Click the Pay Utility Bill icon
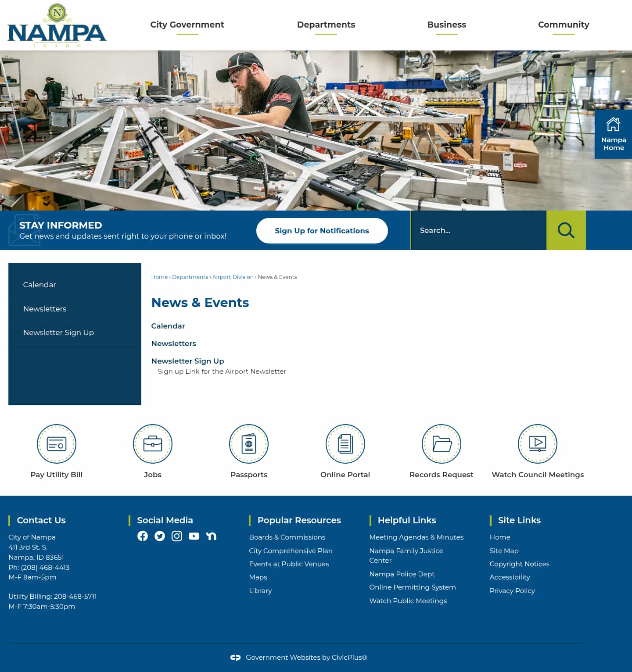 (56, 443)
